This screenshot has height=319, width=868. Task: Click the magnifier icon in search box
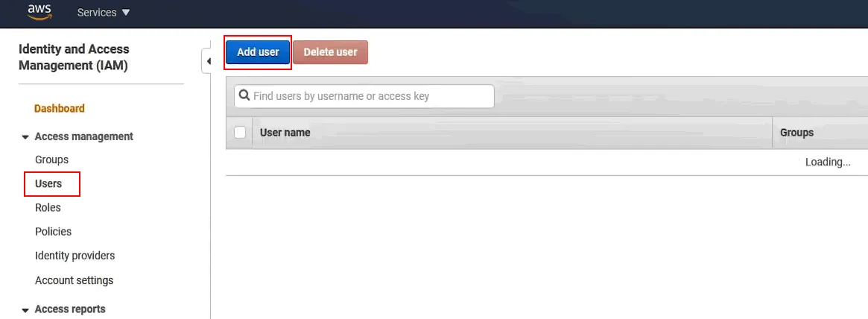point(244,96)
